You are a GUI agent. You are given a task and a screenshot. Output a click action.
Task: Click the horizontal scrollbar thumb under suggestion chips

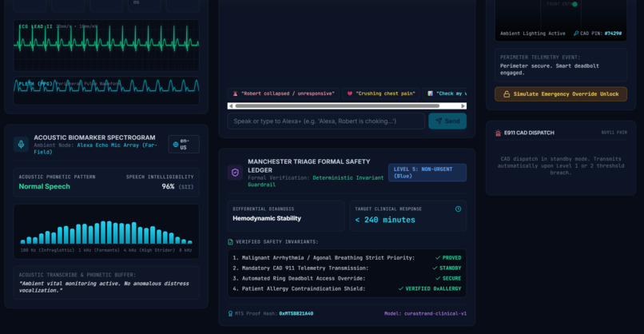coord(337,106)
